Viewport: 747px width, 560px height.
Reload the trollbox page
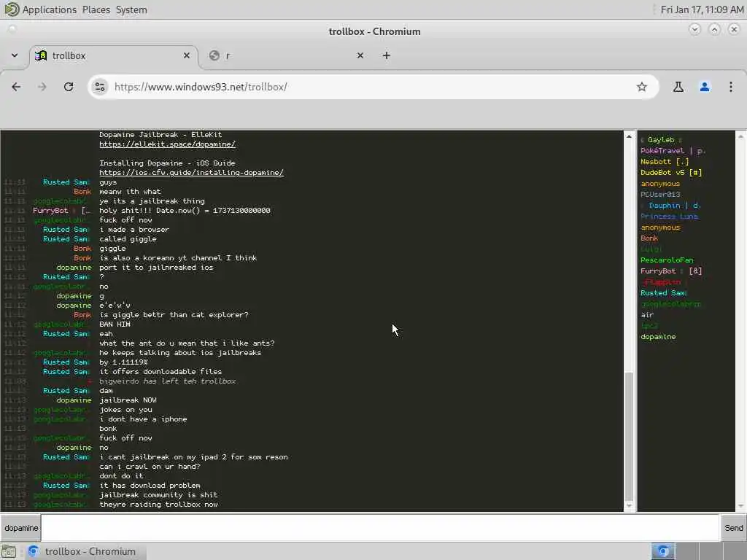pyautogui.click(x=69, y=87)
